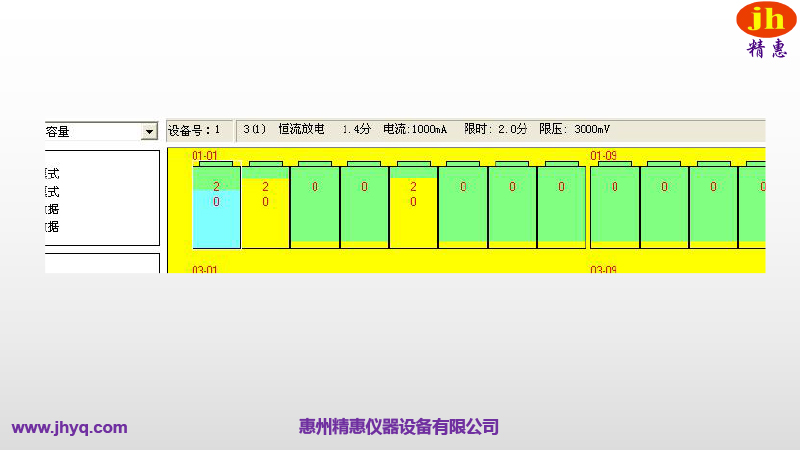The height and width of the screenshot is (450, 800).
Task: Click the 限时: 2.0分 value
Action: [495, 129]
